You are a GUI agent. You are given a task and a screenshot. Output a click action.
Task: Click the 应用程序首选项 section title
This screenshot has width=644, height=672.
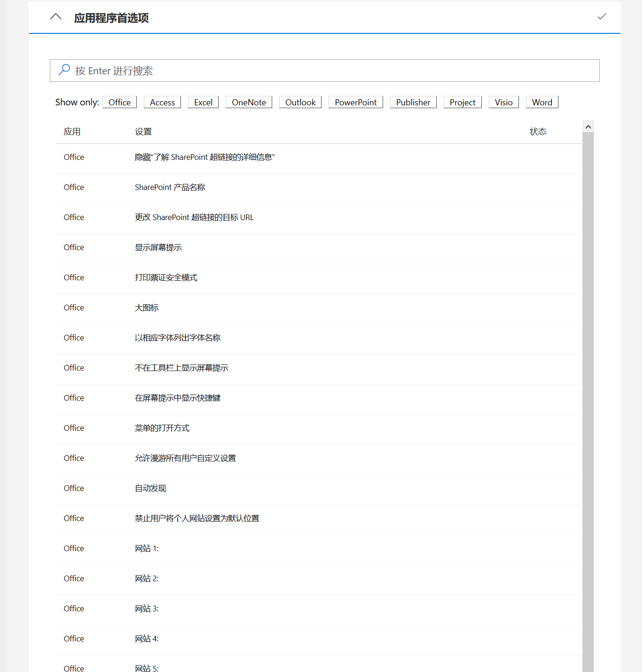click(x=111, y=18)
